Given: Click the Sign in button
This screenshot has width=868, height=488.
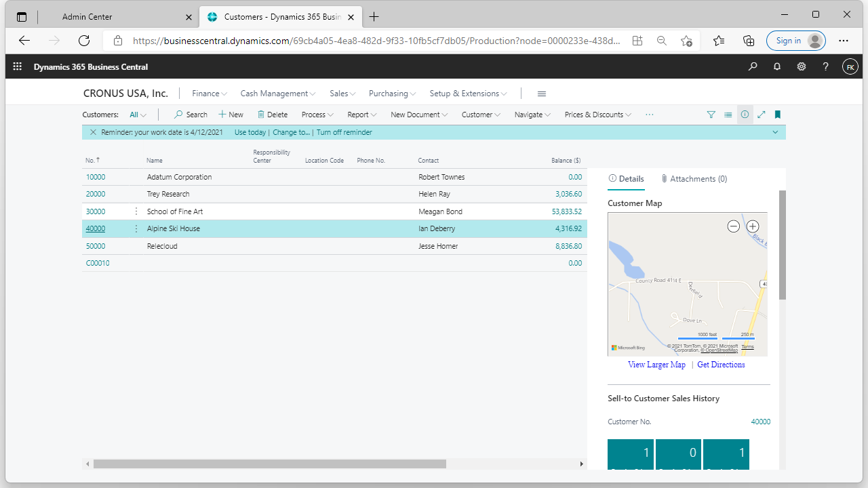Looking at the screenshot, I should [x=795, y=41].
